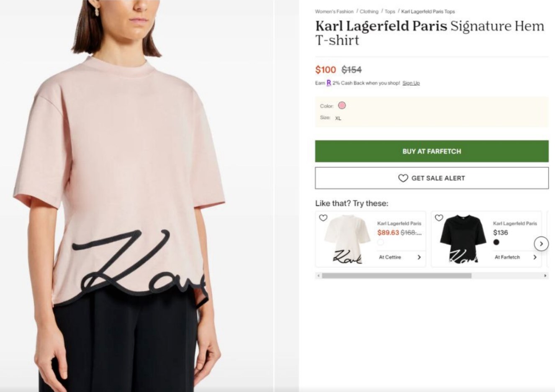Click Get Sale Alert button

pos(432,178)
